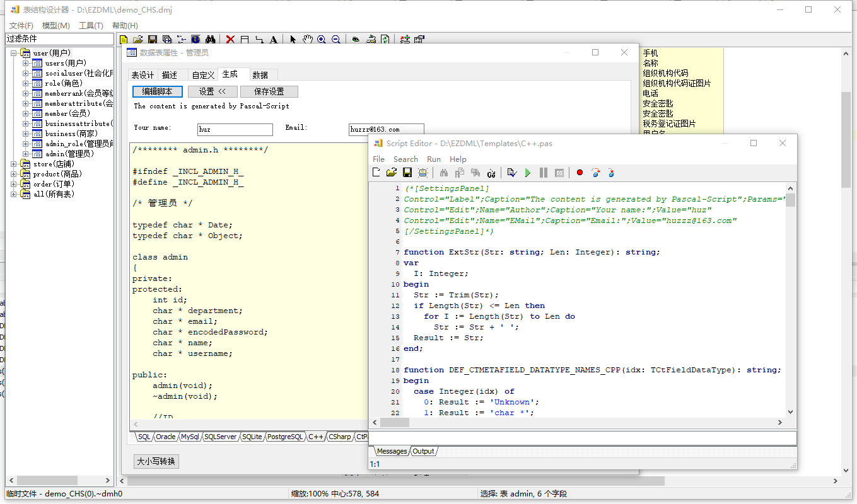Click the Step Over icon in Script Editor

(595, 173)
